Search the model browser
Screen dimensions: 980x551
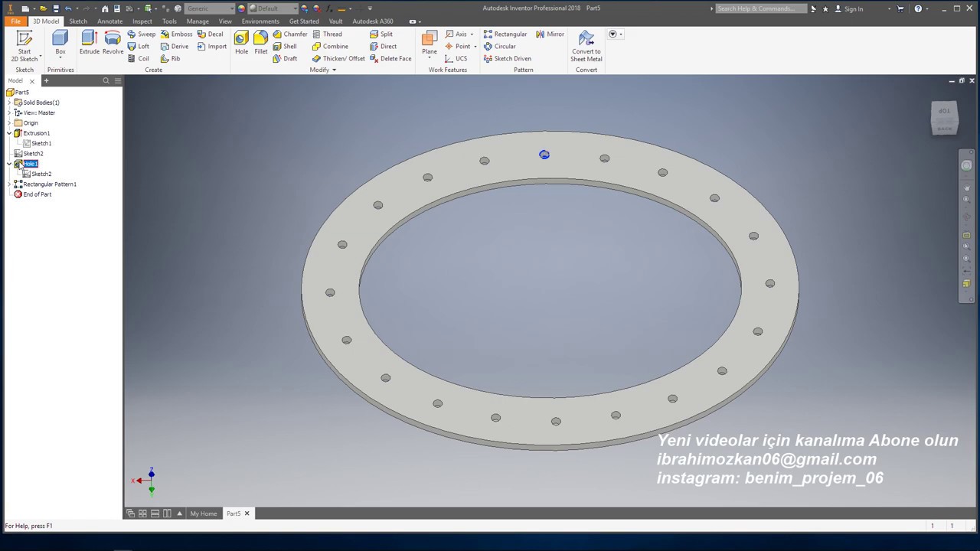point(106,81)
